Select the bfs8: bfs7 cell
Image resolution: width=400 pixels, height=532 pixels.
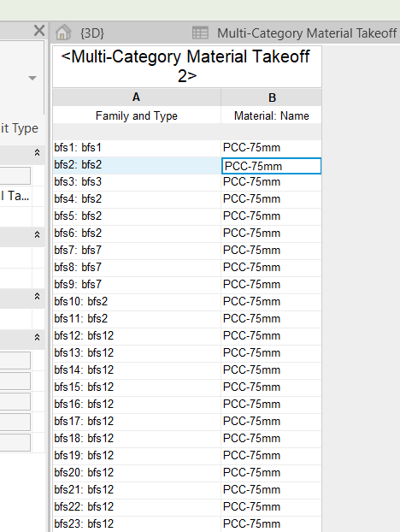[x=137, y=268]
